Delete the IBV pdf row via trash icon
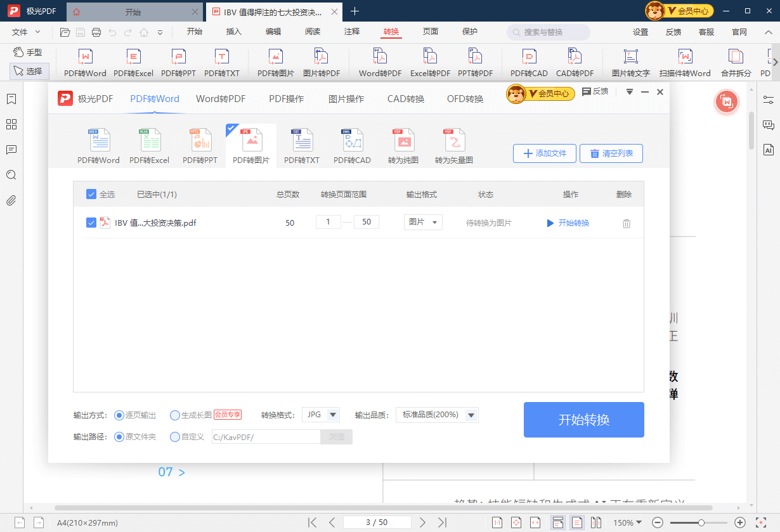 pyautogui.click(x=627, y=223)
